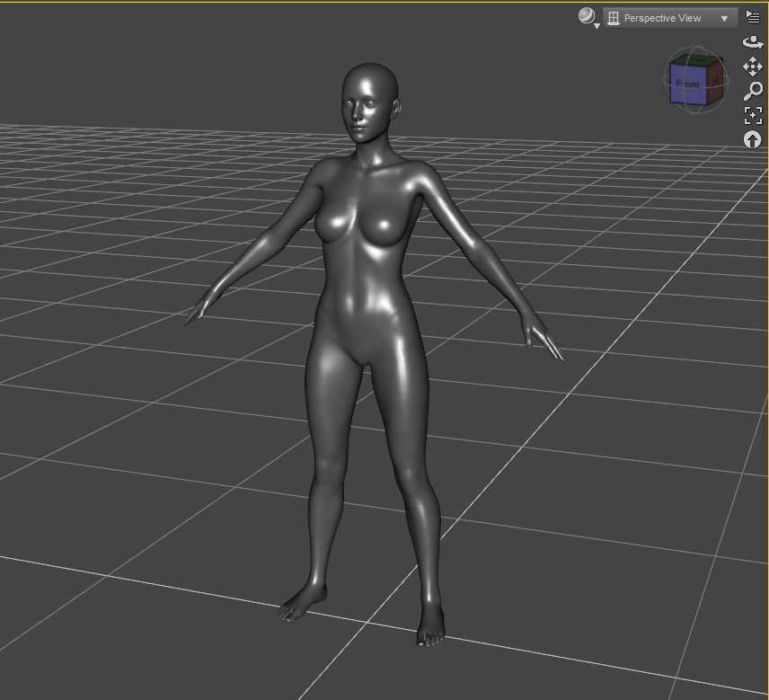The height and width of the screenshot is (700, 769).
Task: Open the draw style sphere menu
Action: tap(588, 18)
